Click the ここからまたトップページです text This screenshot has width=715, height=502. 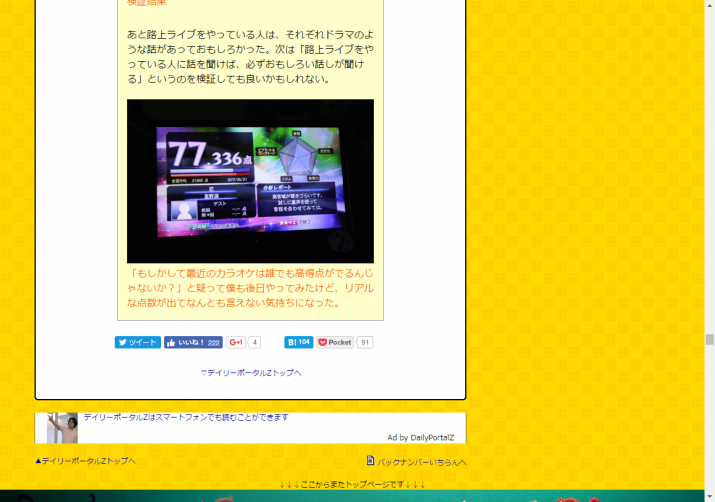(x=352, y=484)
